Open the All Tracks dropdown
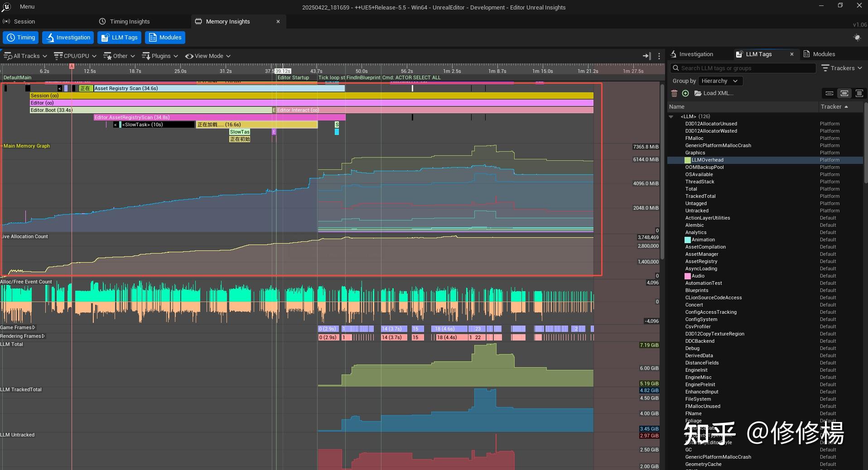 click(x=25, y=56)
